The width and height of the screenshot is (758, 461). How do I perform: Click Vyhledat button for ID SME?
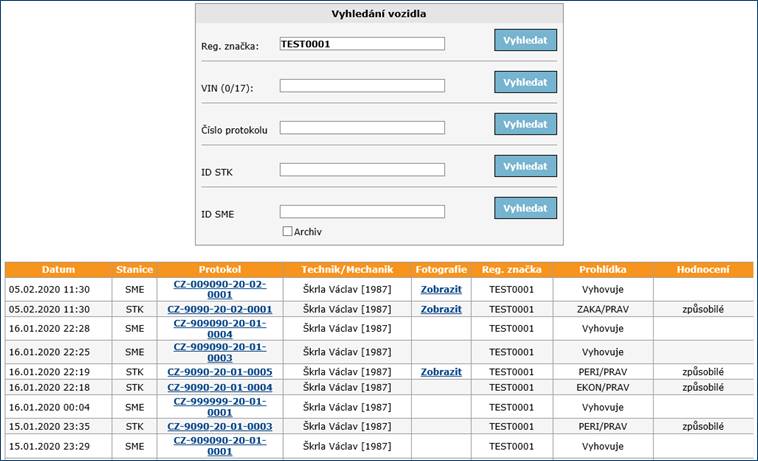click(x=525, y=208)
